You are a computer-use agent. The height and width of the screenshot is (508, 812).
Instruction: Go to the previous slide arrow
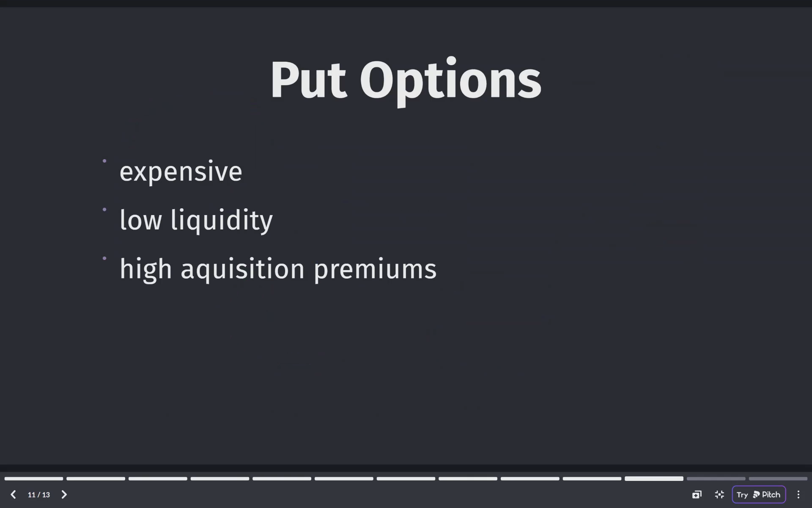click(13, 494)
